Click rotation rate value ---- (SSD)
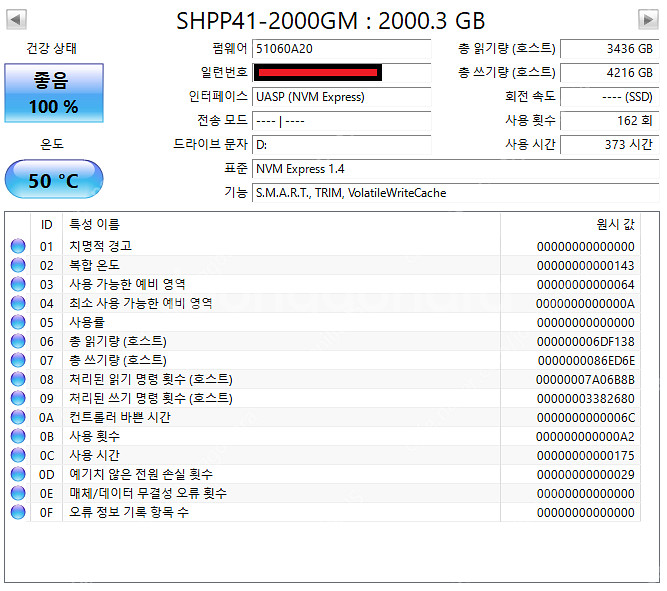The width and height of the screenshot is (667, 591). (610, 97)
